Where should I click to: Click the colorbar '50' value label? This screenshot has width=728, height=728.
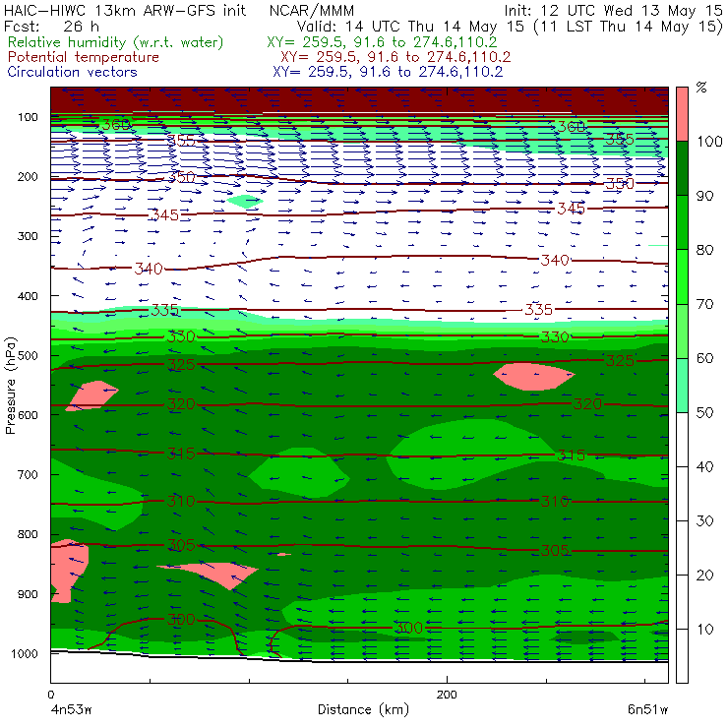coord(704,412)
